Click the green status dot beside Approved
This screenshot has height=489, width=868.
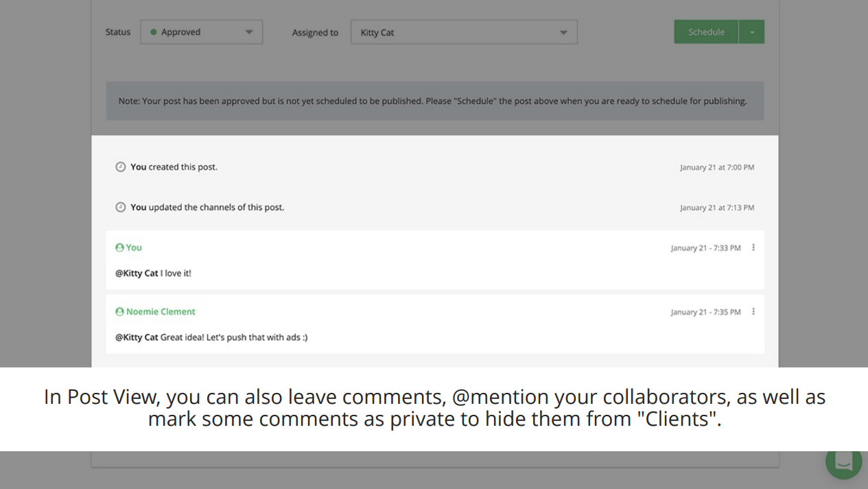pos(154,32)
